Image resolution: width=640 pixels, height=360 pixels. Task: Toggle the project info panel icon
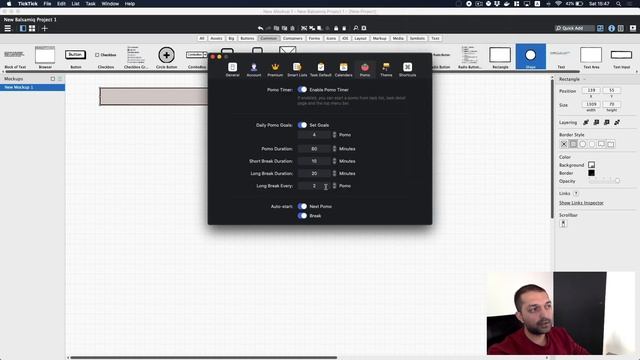621,28
